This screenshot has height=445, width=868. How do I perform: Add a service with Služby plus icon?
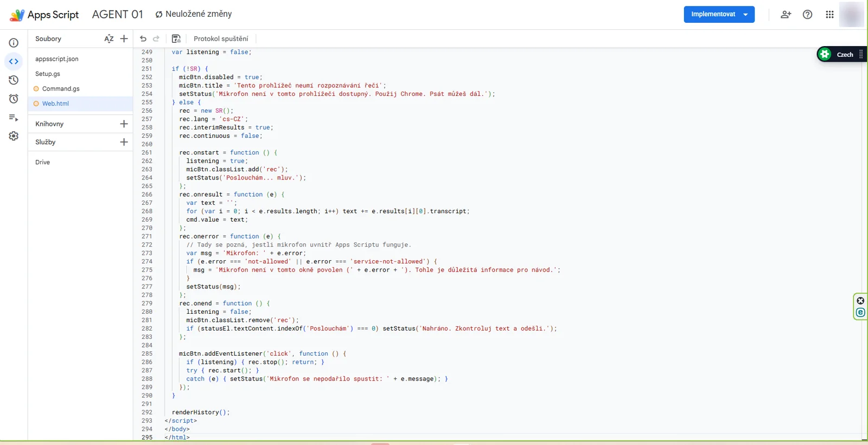tap(124, 142)
